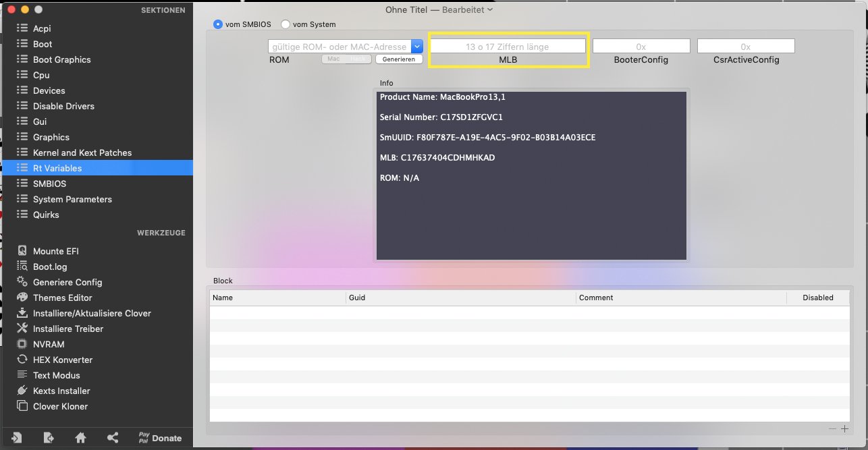Open the ROM address dropdown arrow

(417, 47)
